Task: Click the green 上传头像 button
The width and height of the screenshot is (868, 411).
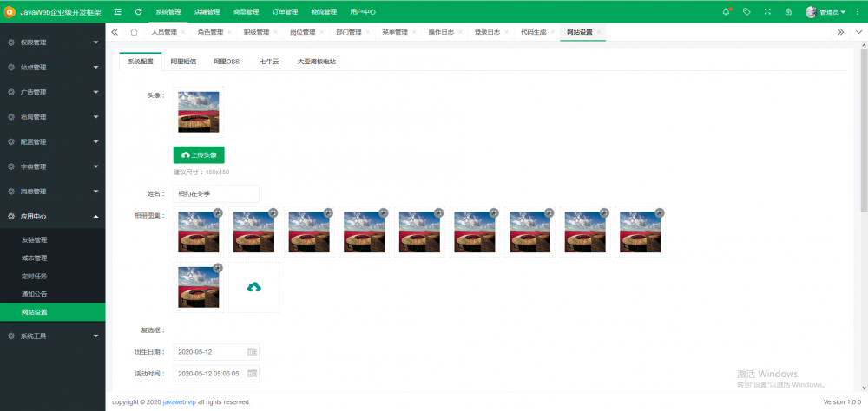Action: tap(199, 155)
